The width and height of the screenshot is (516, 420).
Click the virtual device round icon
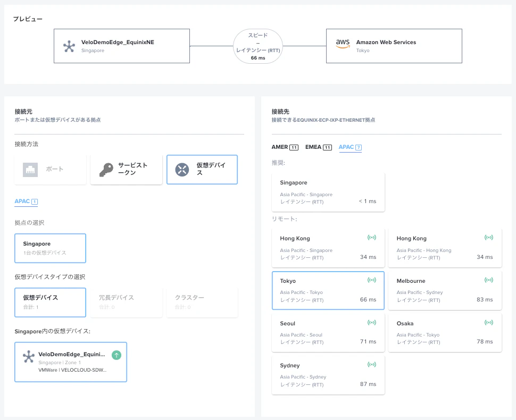[x=182, y=170]
